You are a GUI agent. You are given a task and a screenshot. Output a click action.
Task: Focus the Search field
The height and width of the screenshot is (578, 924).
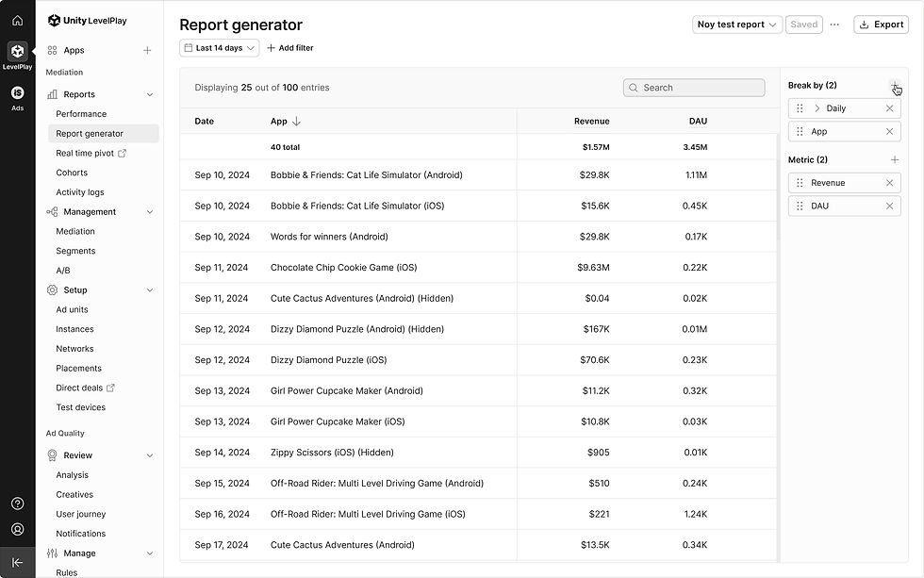[694, 88]
